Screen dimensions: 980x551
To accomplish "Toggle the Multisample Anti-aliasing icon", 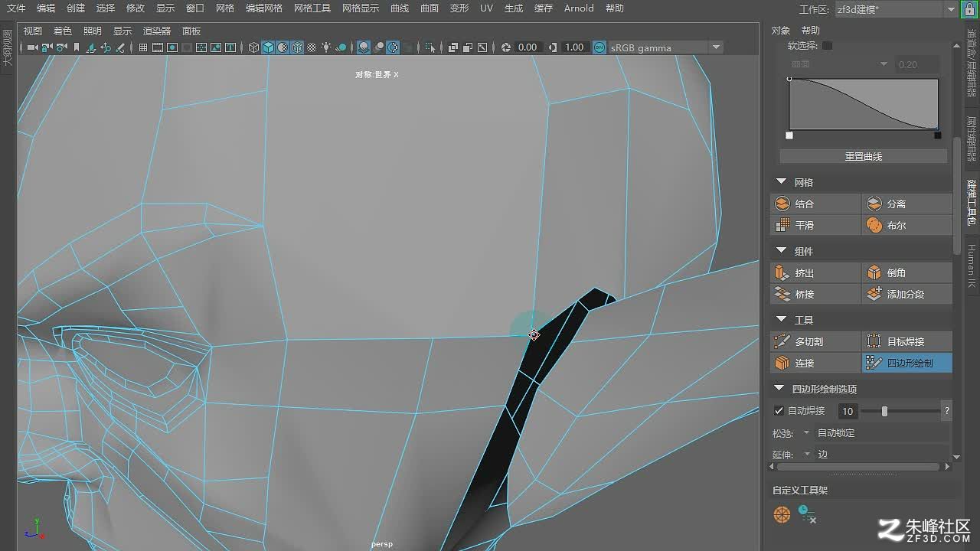I will point(393,47).
